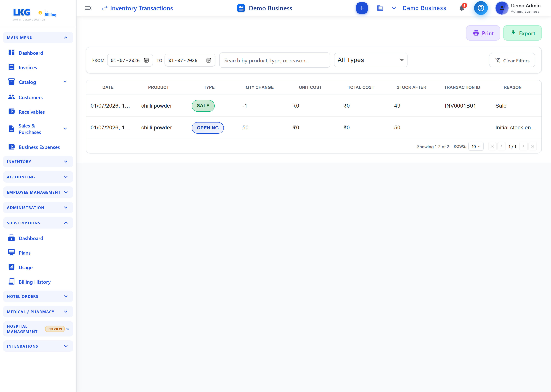Viewport: 551px width, 392px height.
Task: Click the Clear Filters button
Action: (x=512, y=60)
